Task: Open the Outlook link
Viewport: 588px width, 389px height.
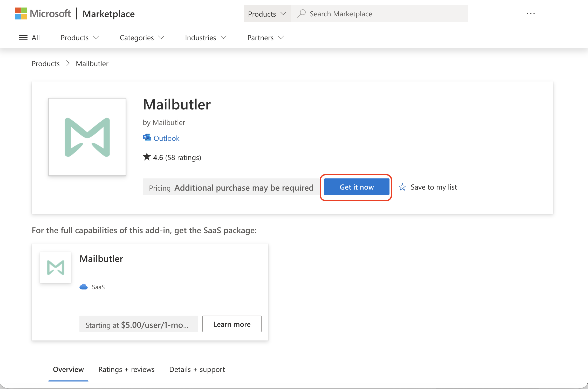Action: (x=166, y=138)
